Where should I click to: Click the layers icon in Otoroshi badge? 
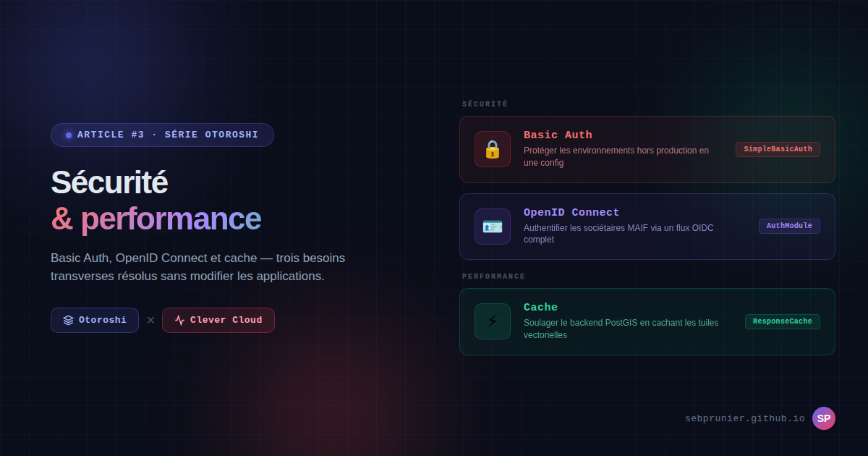point(68,320)
